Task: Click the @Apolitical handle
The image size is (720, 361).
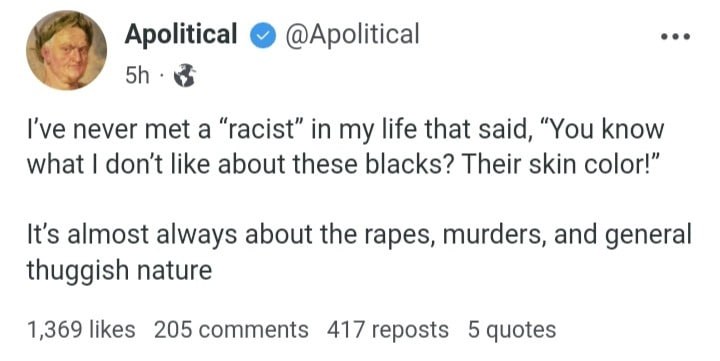Action: pos(352,34)
